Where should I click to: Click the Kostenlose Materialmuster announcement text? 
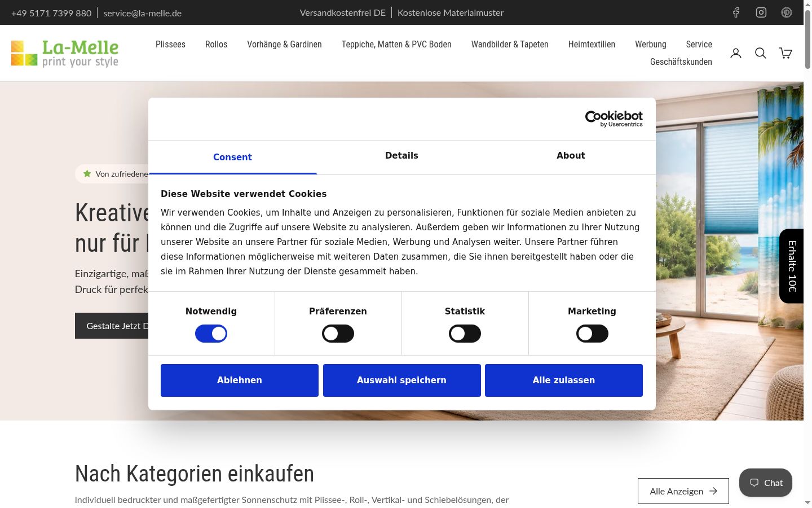pyautogui.click(x=451, y=12)
